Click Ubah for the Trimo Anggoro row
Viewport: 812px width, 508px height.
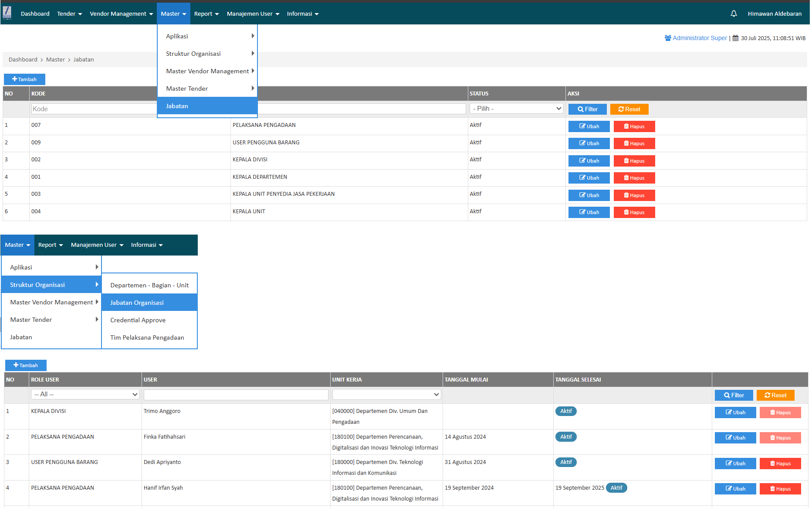pos(735,413)
